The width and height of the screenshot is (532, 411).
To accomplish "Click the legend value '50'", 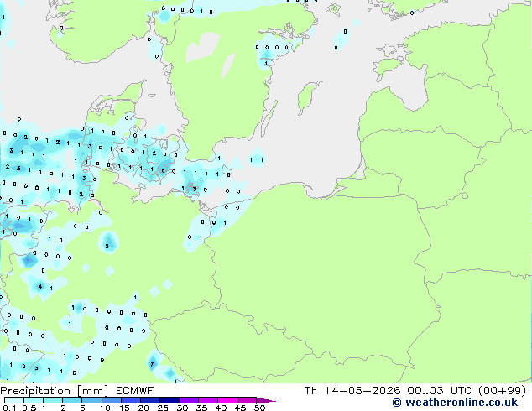I will 260,408.
